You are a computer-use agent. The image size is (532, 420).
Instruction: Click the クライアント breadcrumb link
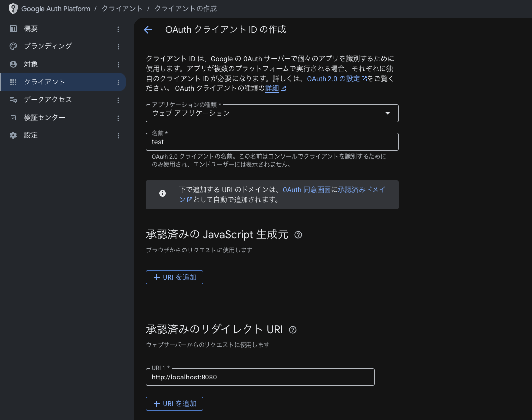(x=122, y=9)
